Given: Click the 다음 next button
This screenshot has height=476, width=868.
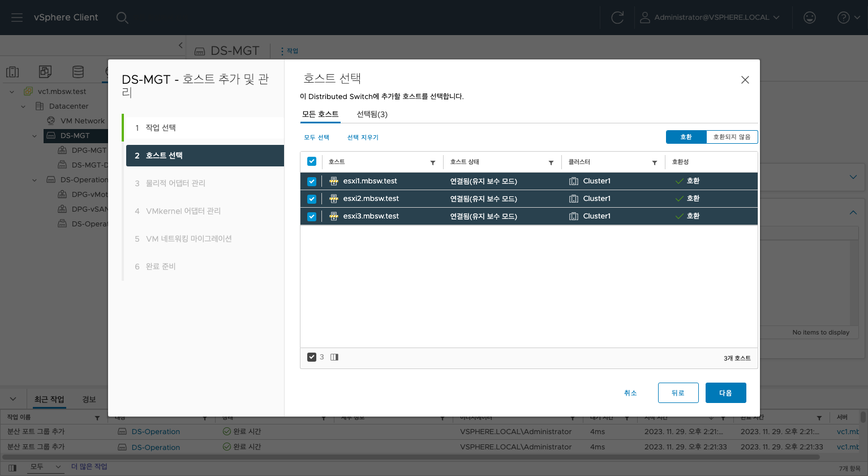Looking at the screenshot, I should pyautogui.click(x=725, y=393).
